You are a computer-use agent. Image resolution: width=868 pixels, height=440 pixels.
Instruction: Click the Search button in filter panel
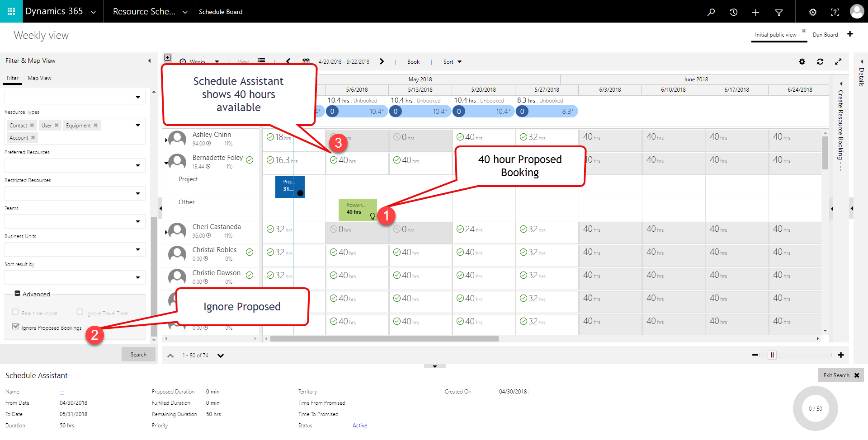[138, 354]
